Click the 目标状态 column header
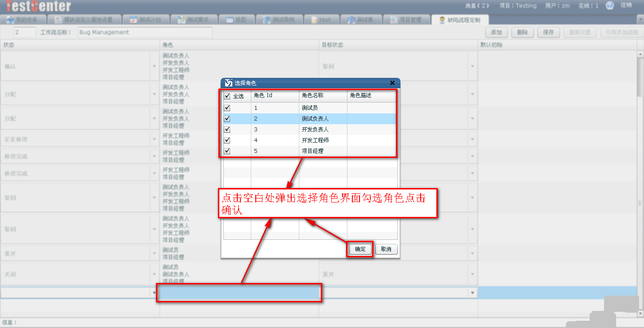Screen dimensions: 644x328 (398, 45)
